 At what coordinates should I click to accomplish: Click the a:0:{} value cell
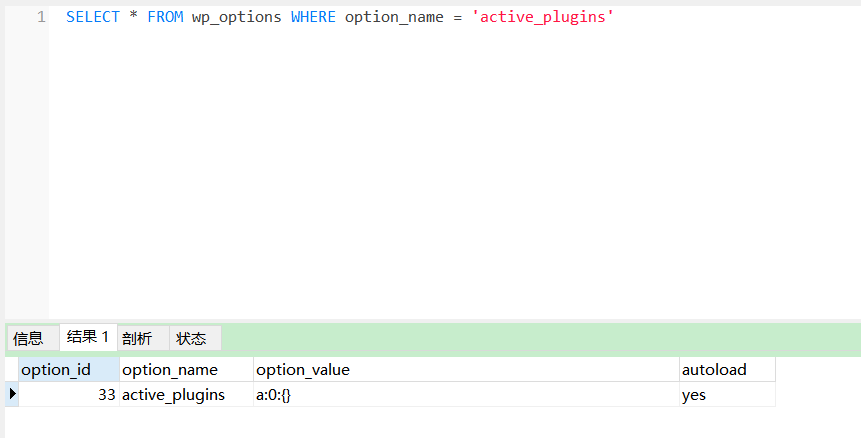tap(273, 395)
